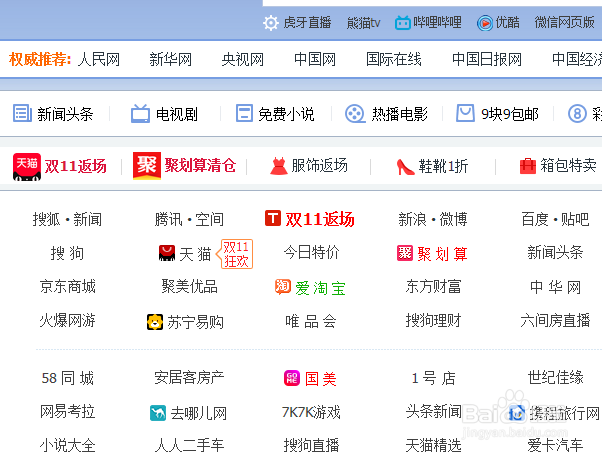Screen dimensions: 602x454
Task: Click the gear icon beside 虎牙直播
Action: coord(271,23)
